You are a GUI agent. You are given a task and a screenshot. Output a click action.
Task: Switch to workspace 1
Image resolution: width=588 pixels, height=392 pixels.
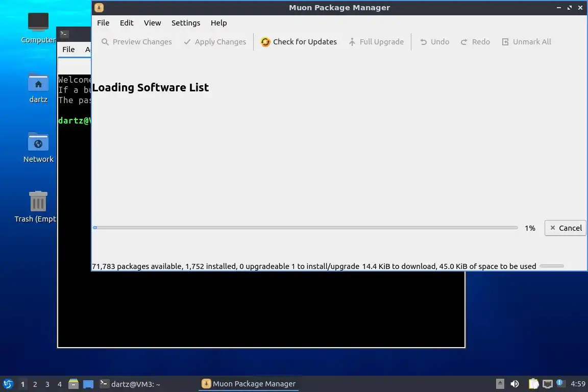click(23, 384)
